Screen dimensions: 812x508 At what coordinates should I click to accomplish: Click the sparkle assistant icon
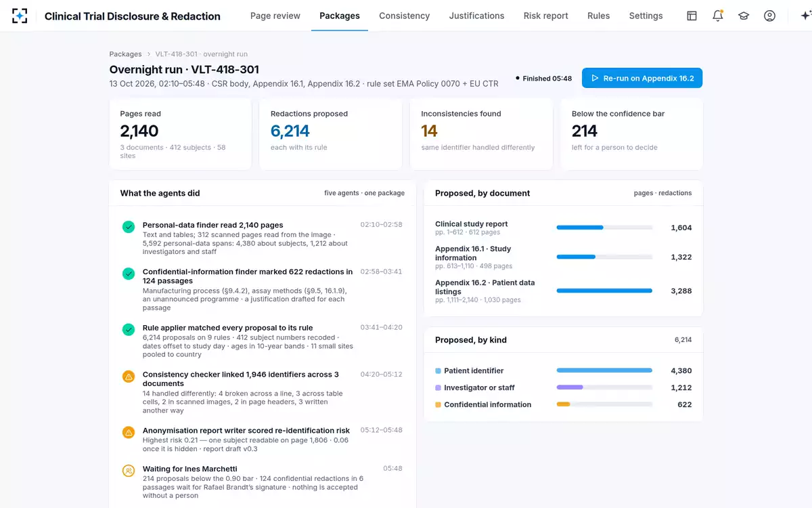click(805, 16)
